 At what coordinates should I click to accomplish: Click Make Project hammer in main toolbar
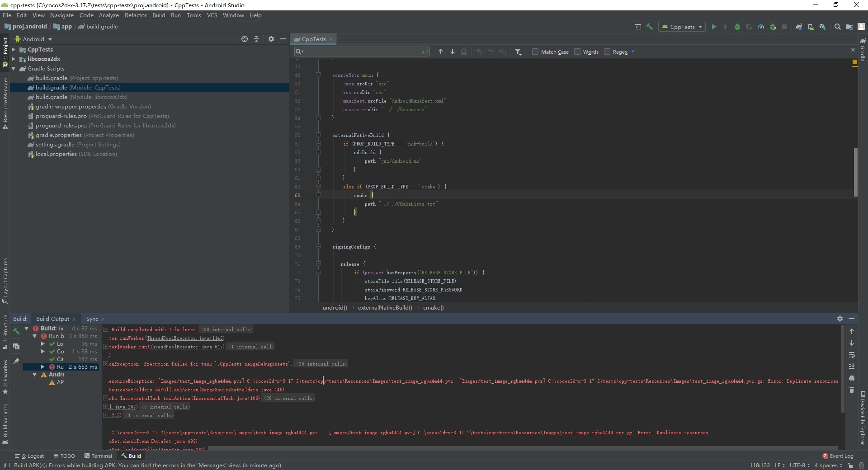point(650,27)
